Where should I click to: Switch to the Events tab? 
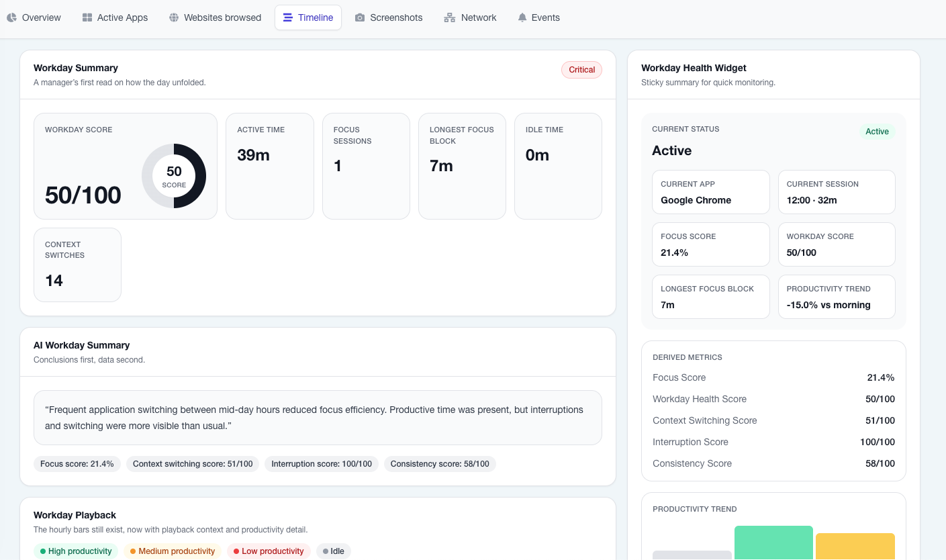(x=538, y=17)
